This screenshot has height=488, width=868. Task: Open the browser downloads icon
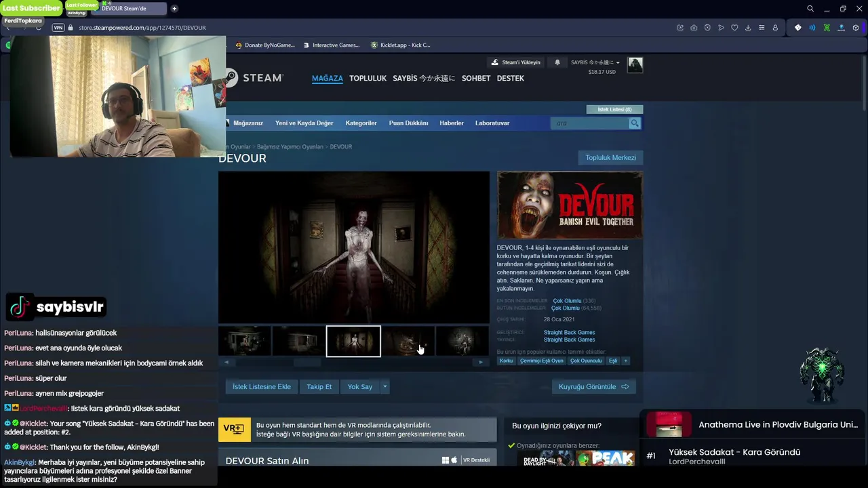point(748,28)
